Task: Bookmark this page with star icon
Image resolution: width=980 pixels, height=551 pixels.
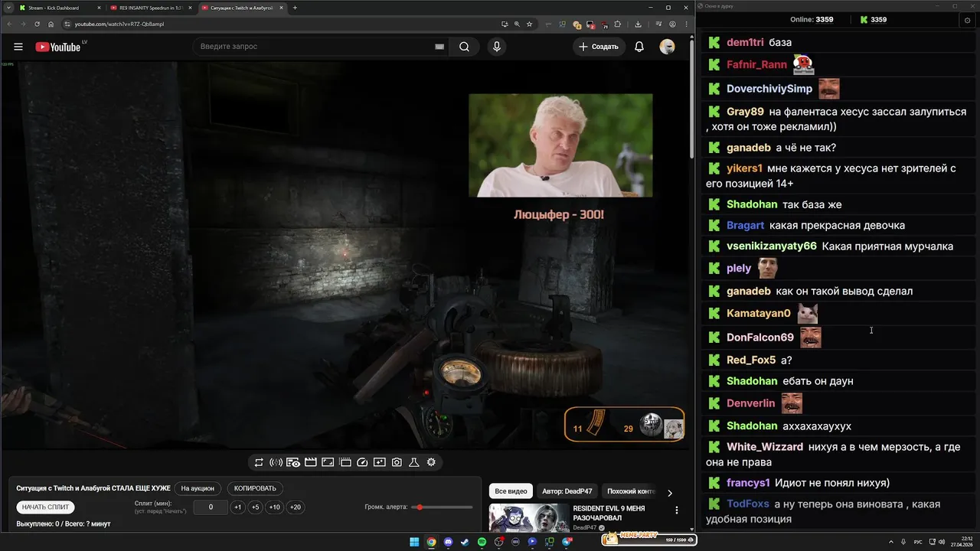Action: [529, 24]
